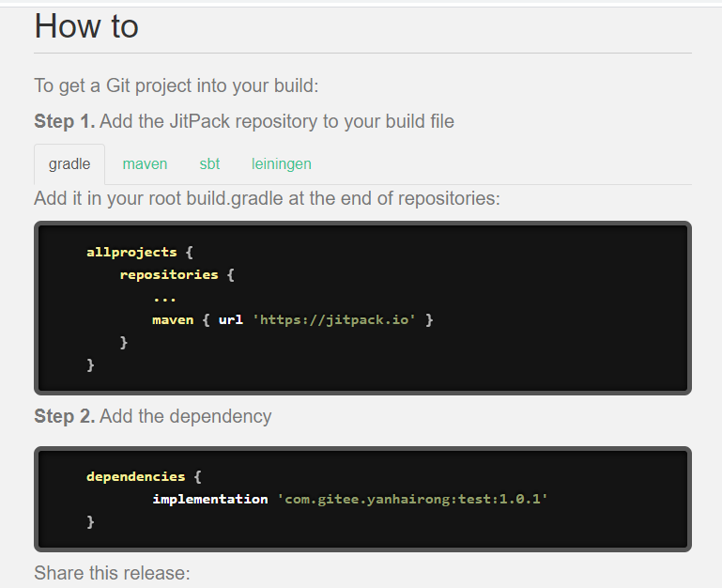The image size is (722, 588).
Task: Click the 'url' keyword in code
Action: click(231, 319)
